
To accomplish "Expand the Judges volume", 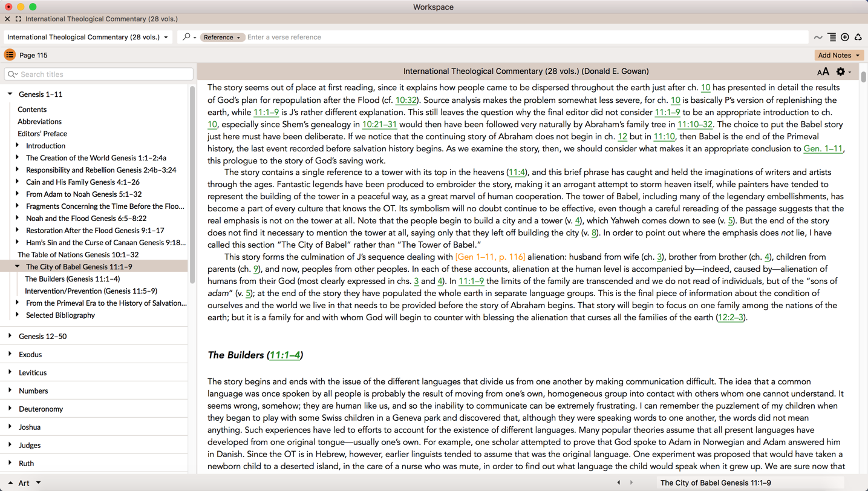I will tap(10, 445).
